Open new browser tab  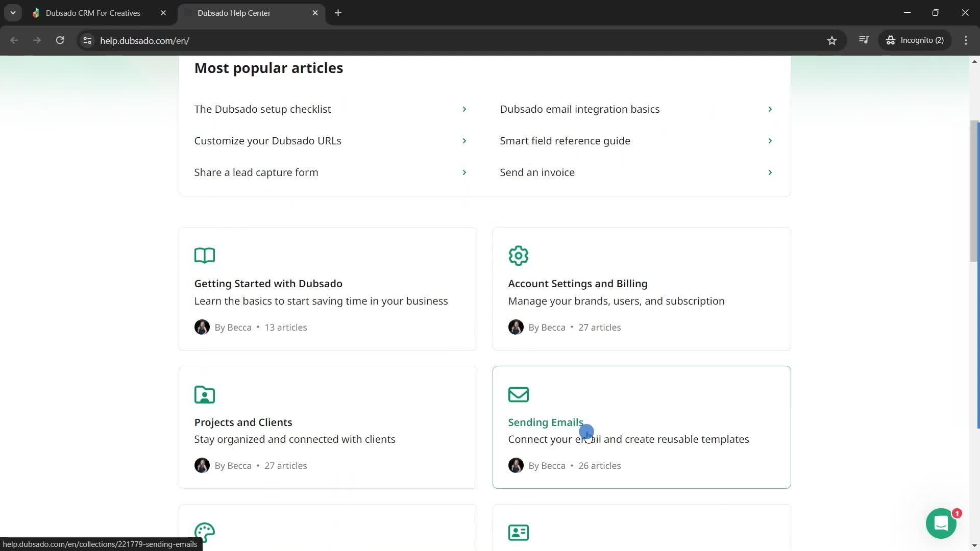[x=338, y=13]
